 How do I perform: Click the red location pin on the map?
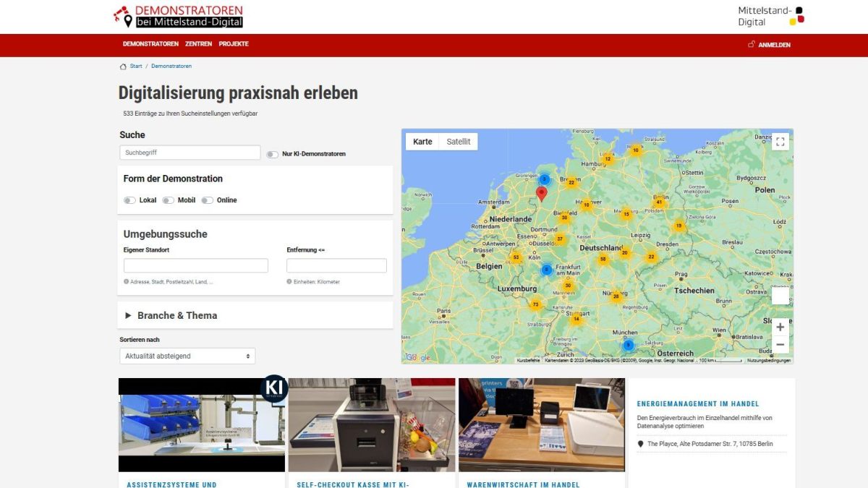(541, 193)
